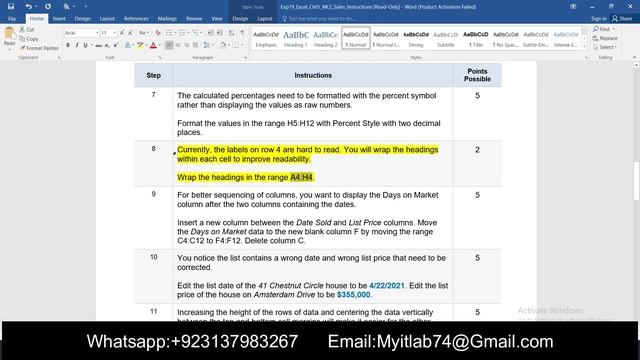Toggle Show/Hide paragraph marks
This screenshot has width=640, height=360.
(243, 33)
